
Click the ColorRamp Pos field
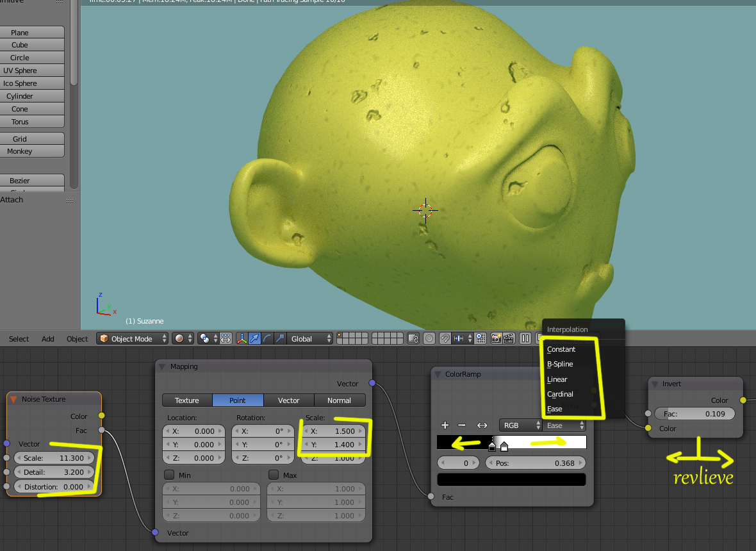pyautogui.click(x=535, y=463)
